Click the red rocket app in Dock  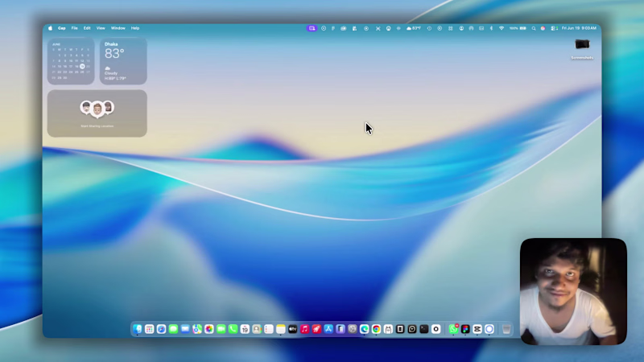coord(316,329)
